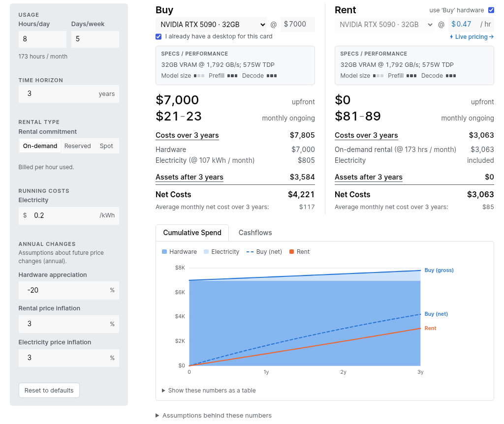Click 'Costs over 3 years' under Rent
Screen dimensions: 504x424
(366, 135)
